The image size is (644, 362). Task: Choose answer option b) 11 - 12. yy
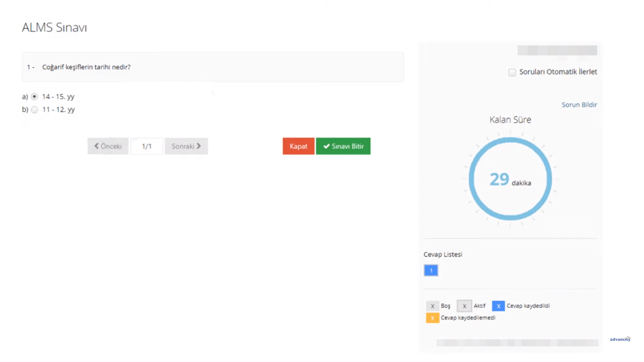(35, 110)
